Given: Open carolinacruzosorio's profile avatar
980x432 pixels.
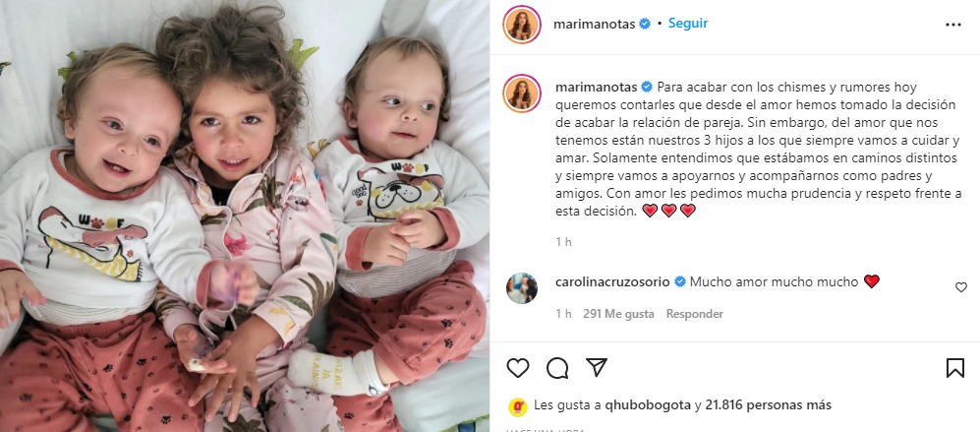Looking at the screenshot, I should tap(521, 288).
